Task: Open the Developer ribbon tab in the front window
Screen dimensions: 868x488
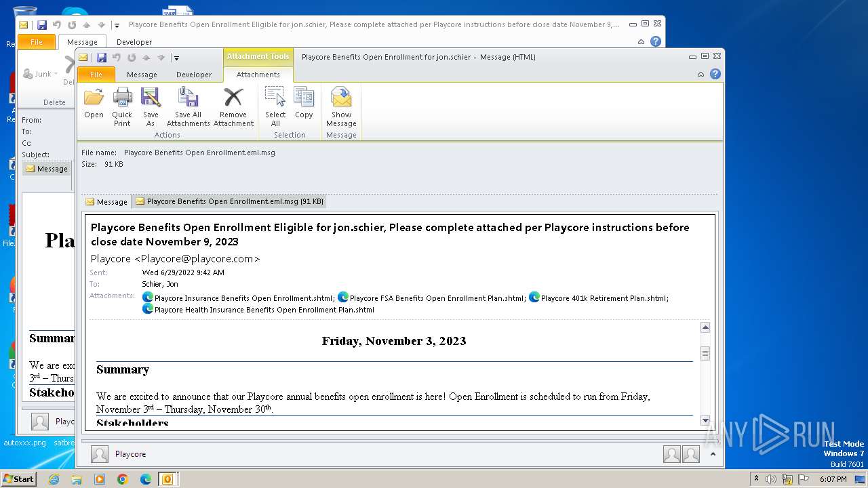Action: (194, 75)
